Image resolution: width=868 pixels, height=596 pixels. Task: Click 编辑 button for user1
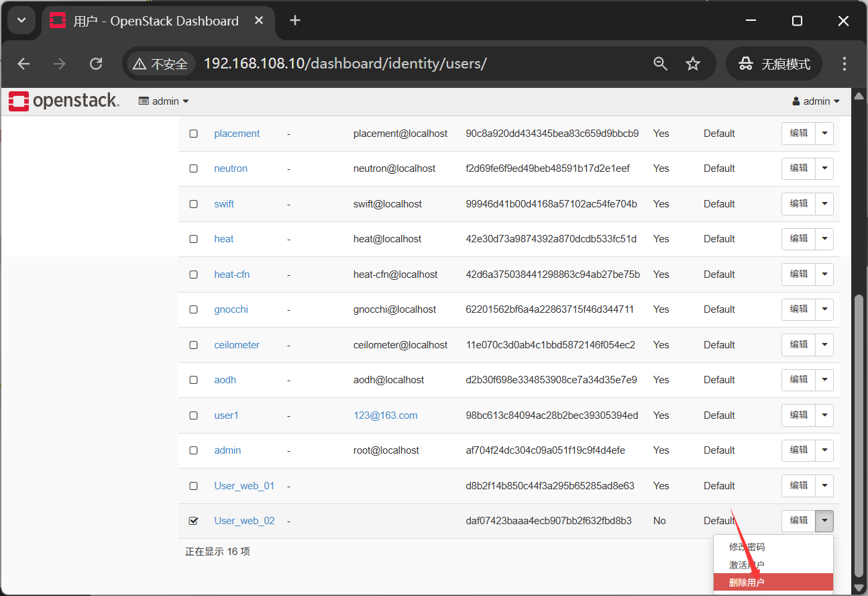[799, 415]
